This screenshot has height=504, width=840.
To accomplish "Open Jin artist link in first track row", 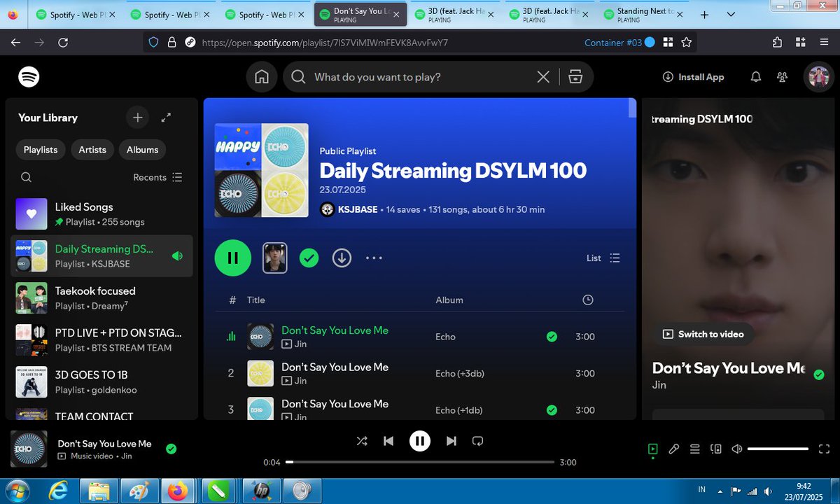I will coord(300,344).
